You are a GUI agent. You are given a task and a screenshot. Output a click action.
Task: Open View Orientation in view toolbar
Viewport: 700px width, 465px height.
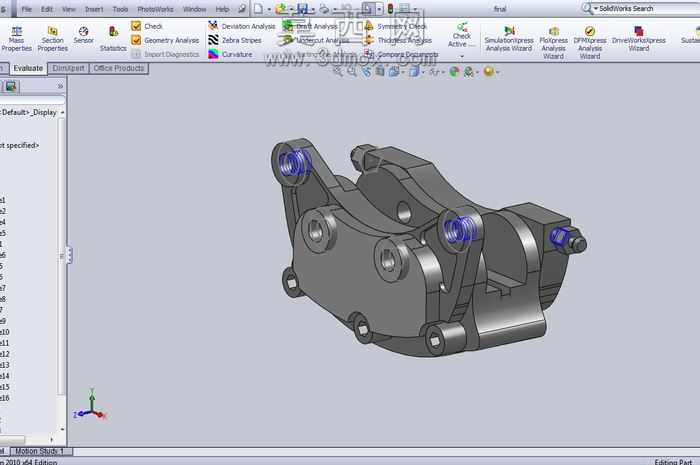point(394,71)
